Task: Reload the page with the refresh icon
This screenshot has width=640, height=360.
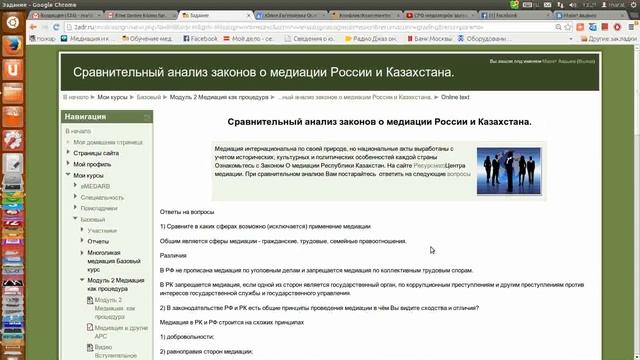Action: [56, 27]
